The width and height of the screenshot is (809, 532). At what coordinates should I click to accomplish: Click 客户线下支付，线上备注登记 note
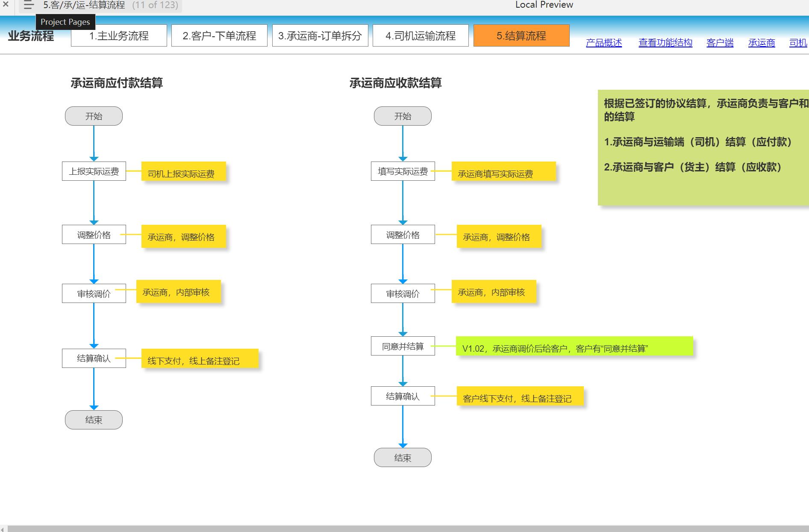coord(520,397)
